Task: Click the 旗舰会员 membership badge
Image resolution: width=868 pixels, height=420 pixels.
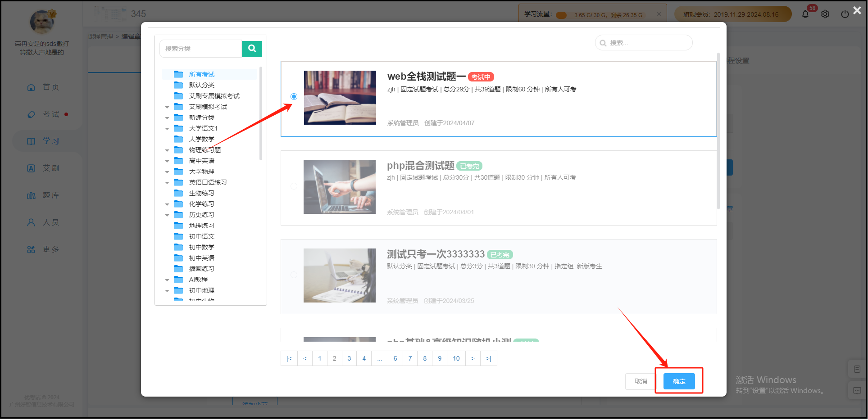Action: [733, 14]
